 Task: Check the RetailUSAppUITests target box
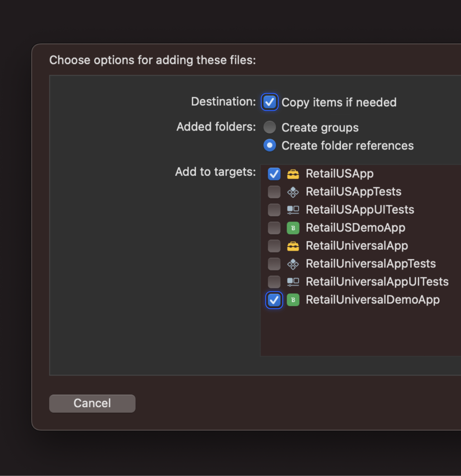274,210
